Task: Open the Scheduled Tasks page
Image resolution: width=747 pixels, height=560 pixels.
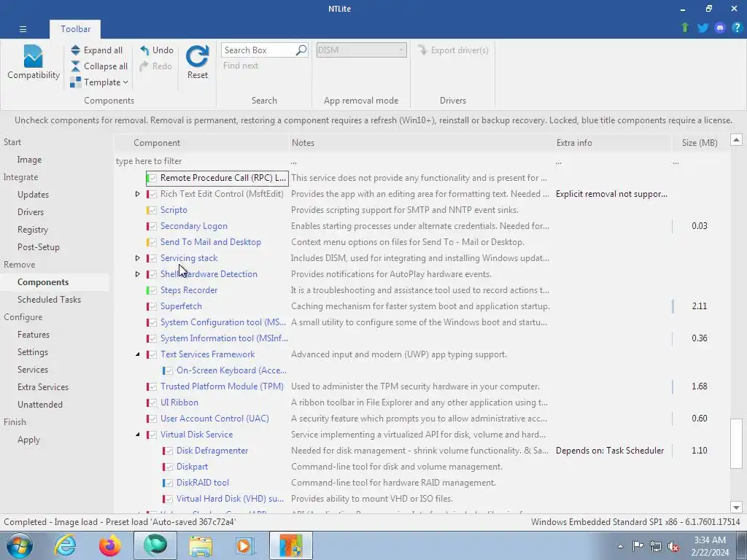Action: click(49, 300)
